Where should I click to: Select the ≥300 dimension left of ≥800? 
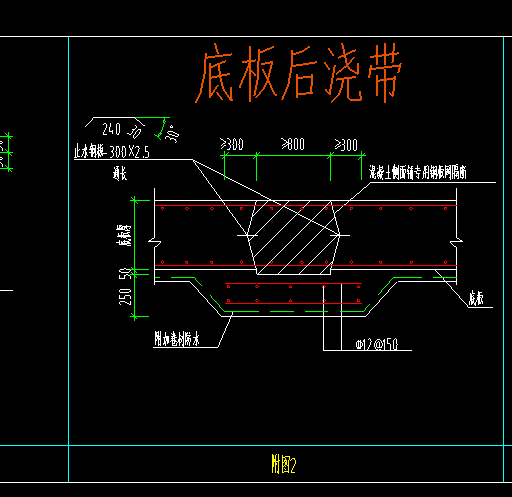[x=232, y=144]
